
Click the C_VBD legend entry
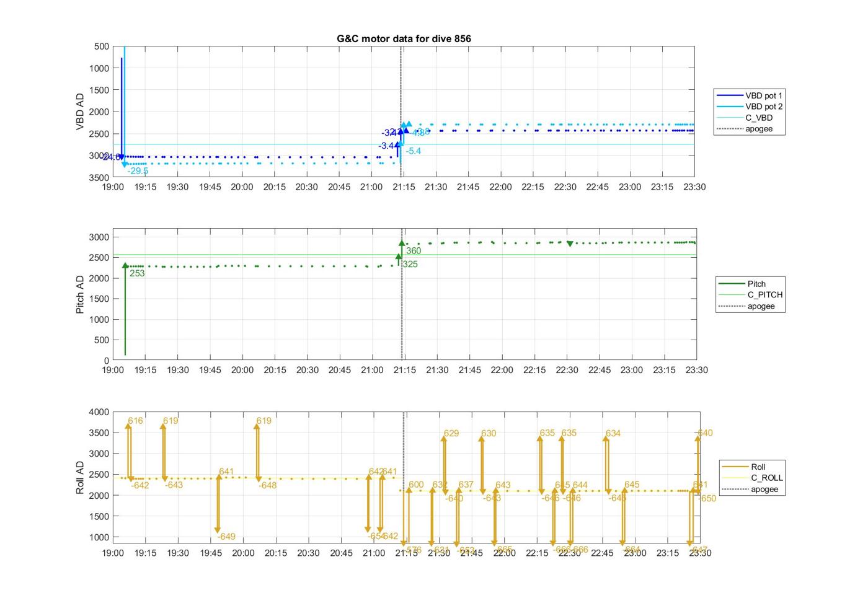pos(745,118)
